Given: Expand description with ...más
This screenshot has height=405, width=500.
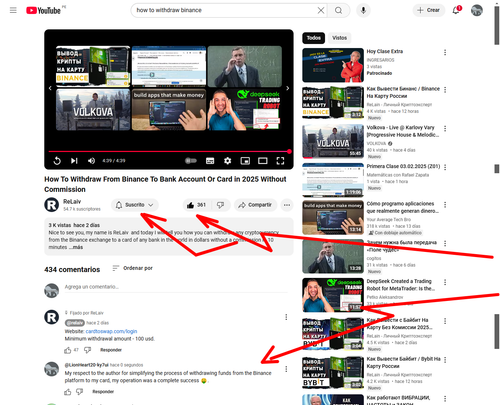Looking at the screenshot, I should click(76, 247).
